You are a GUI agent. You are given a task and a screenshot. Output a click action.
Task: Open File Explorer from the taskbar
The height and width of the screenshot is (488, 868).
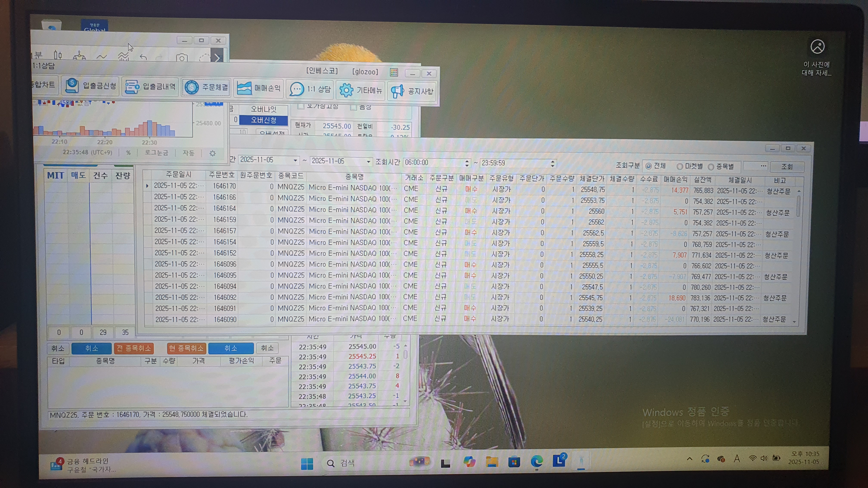(492, 462)
